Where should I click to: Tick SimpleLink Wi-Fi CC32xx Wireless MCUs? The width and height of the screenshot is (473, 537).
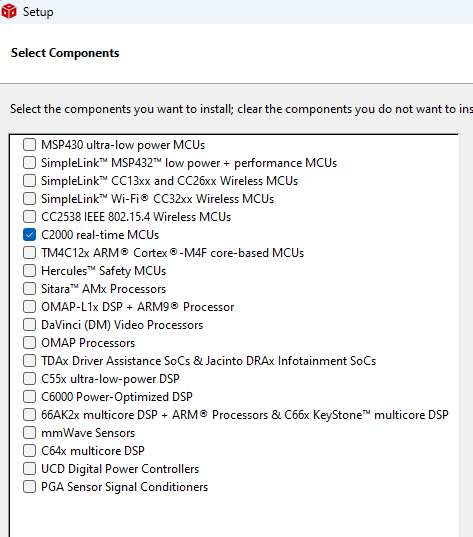(29, 198)
